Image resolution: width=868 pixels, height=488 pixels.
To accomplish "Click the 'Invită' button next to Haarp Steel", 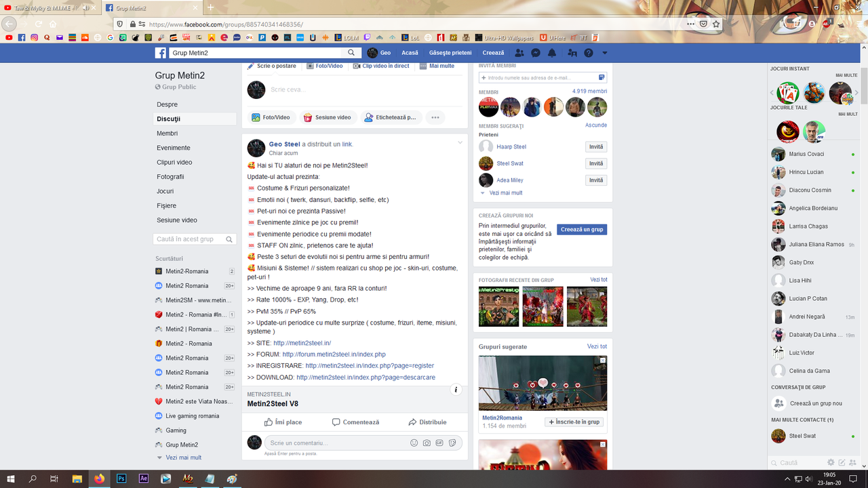I will 596,147.
